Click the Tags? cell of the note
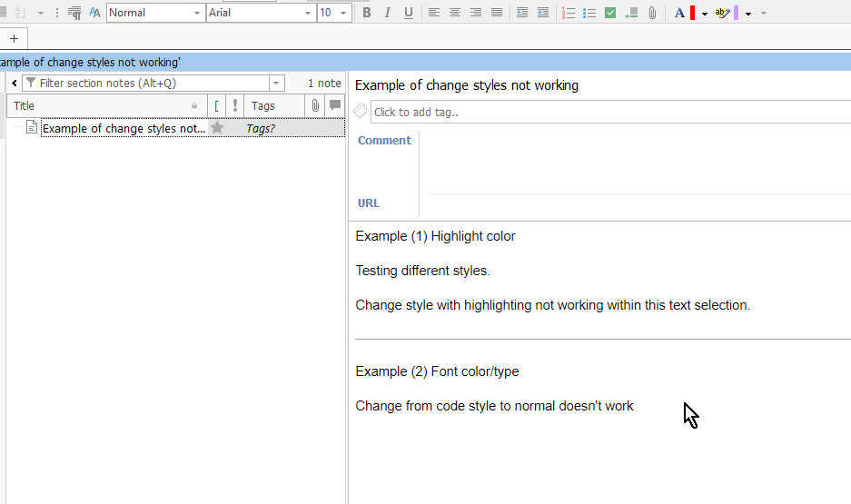The height and width of the screenshot is (504, 851). (261, 129)
